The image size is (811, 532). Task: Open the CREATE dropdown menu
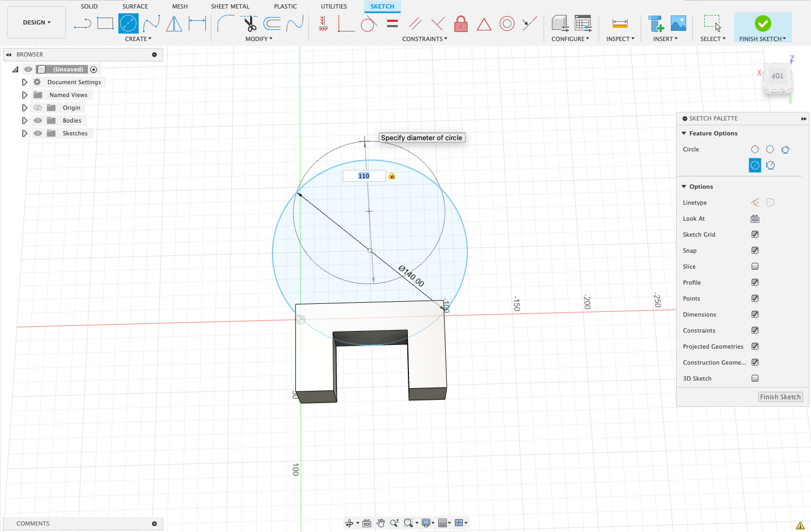click(138, 39)
